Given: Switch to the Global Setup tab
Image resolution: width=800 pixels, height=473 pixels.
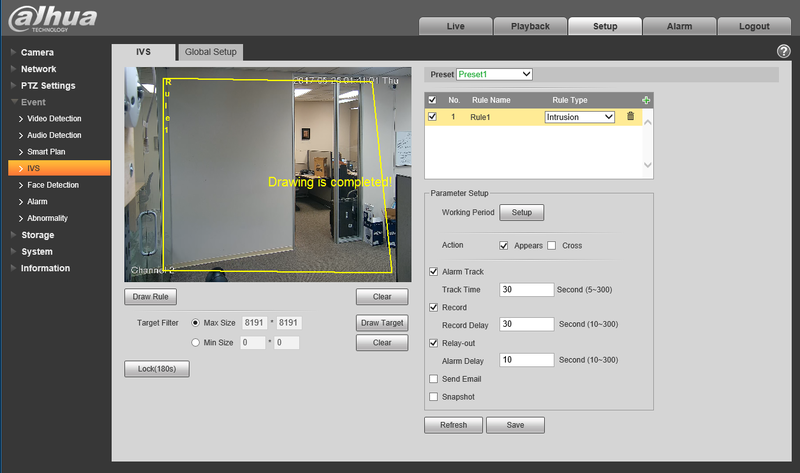Looking at the screenshot, I should coord(210,51).
